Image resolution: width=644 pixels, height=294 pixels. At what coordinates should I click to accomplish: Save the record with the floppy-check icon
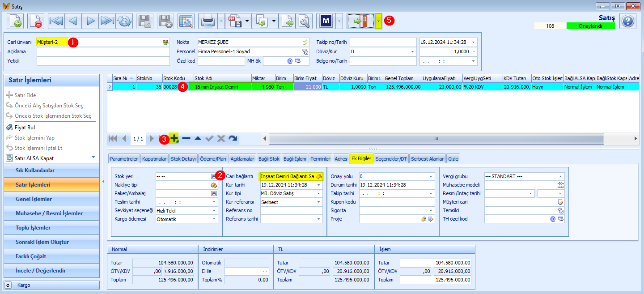(x=145, y=21)
